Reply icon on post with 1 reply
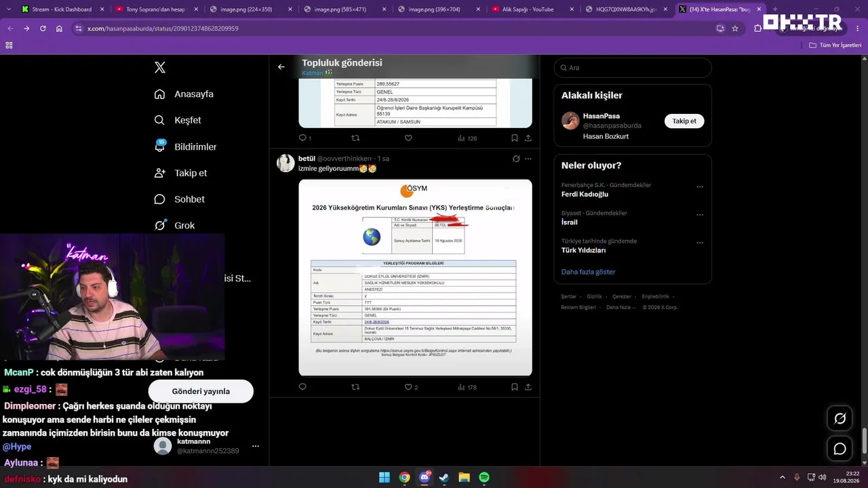 point(305,138)
